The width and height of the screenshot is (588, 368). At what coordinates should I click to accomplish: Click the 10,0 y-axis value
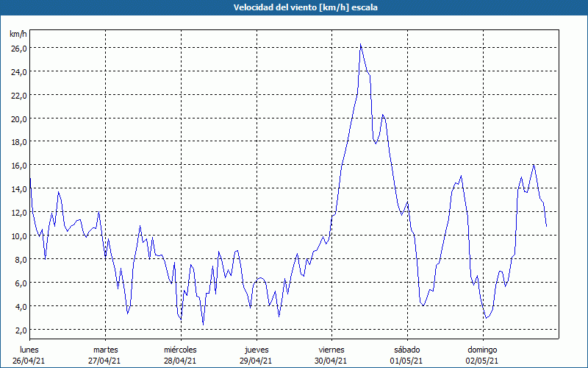18,236
